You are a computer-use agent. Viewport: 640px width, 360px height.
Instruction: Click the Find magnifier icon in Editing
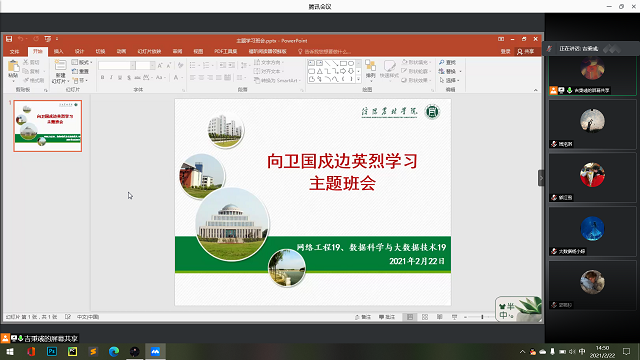442,62
